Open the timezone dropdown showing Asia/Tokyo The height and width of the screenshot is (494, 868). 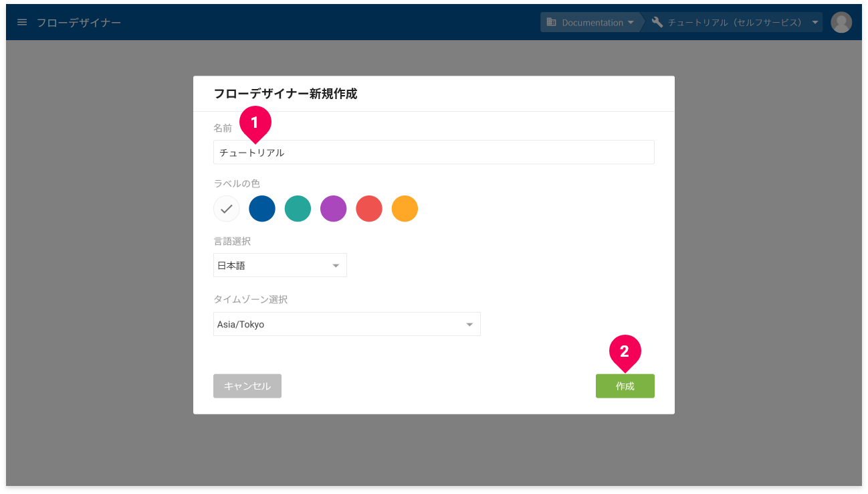[x=346, y=324]
